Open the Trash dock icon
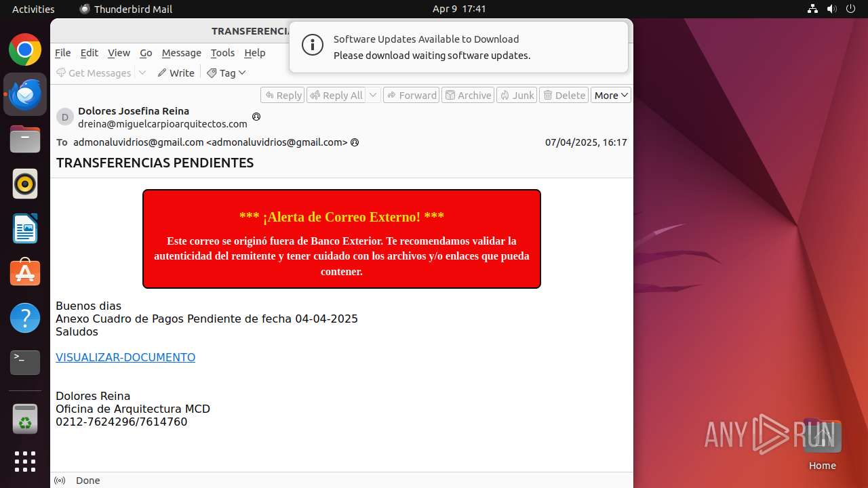The image size is (868, 488). click(x=25, y=419)
